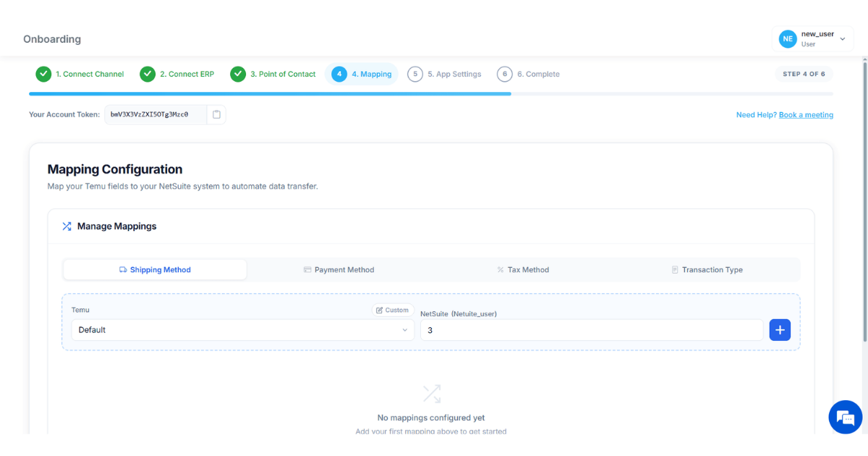Click the green check of Connect Channel
Viewport: 868px width, 456px height.
click(43, 74)
